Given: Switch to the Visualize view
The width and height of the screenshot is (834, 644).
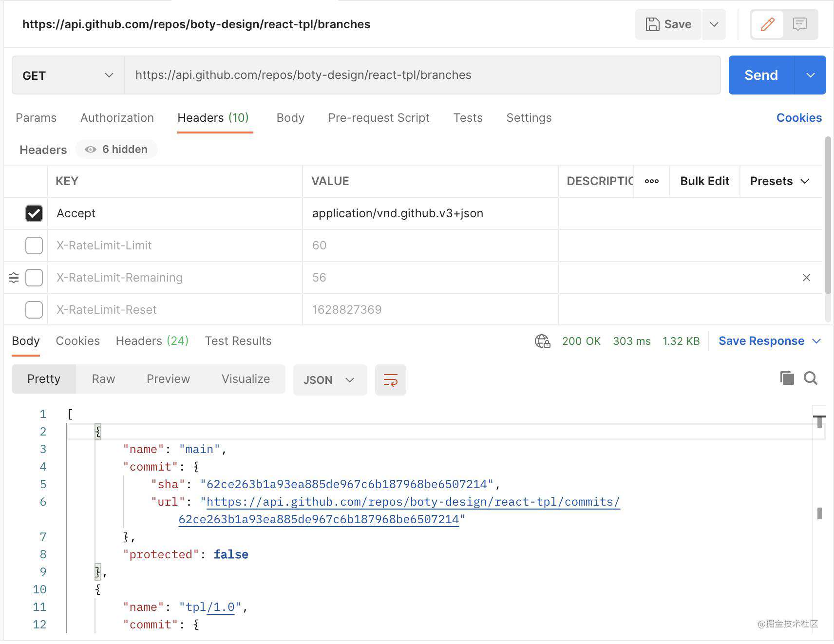Looking at the screenshot, I should coord(246,379).
